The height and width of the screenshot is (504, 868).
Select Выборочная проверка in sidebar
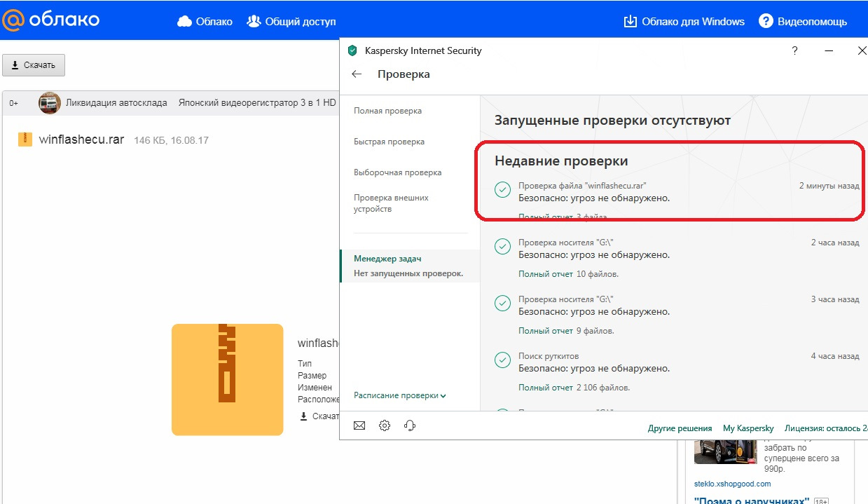(x=397, y=172)
